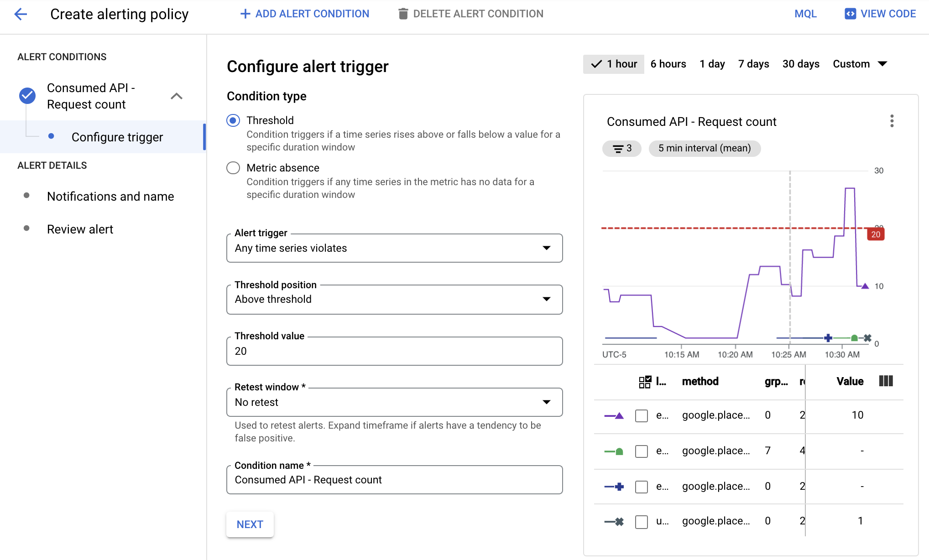This screenshot has width=929, height=560.
Task: Click the NEXT button to proceed
Action: 250,524
